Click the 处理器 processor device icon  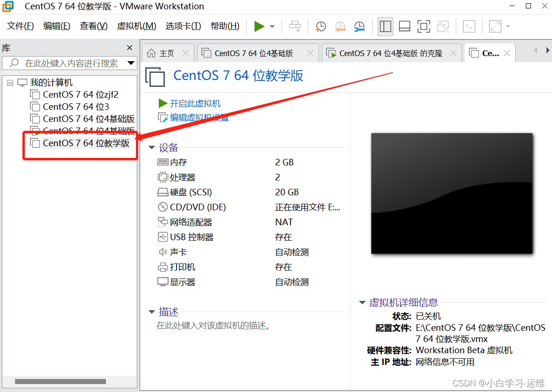163,177
